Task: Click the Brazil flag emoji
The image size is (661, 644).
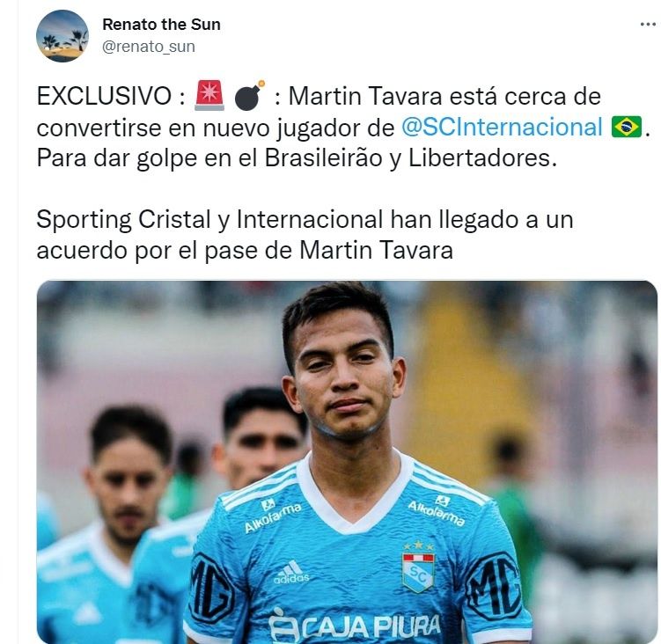Action: coord(627,127)
